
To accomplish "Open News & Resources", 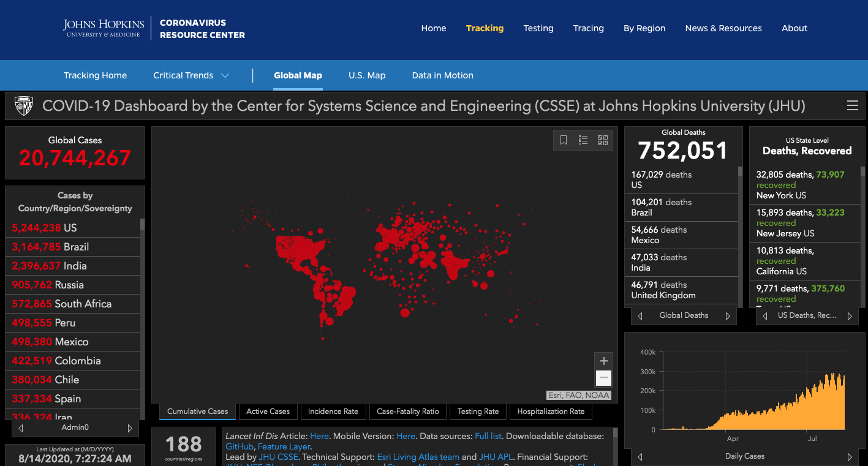I will 723,28.
